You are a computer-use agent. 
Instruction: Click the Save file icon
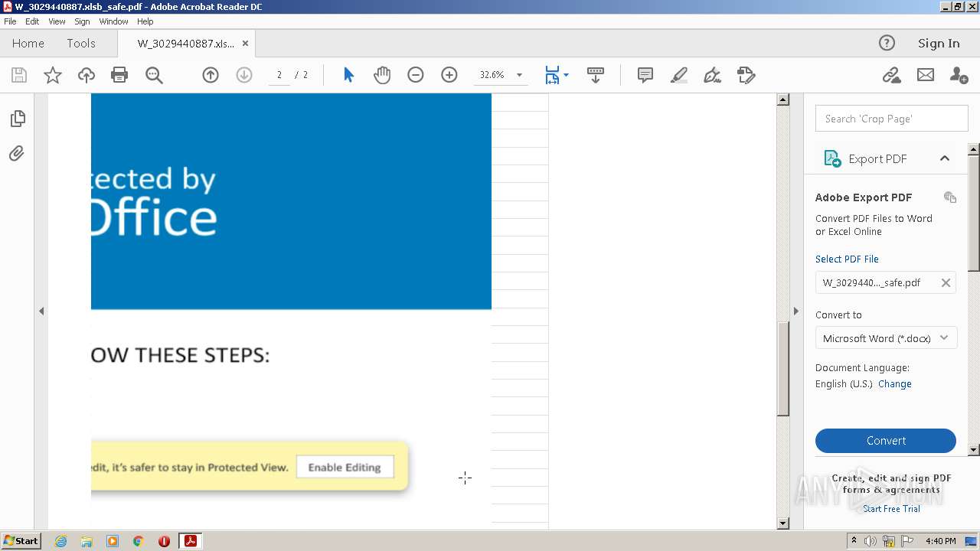pos(19,75)
